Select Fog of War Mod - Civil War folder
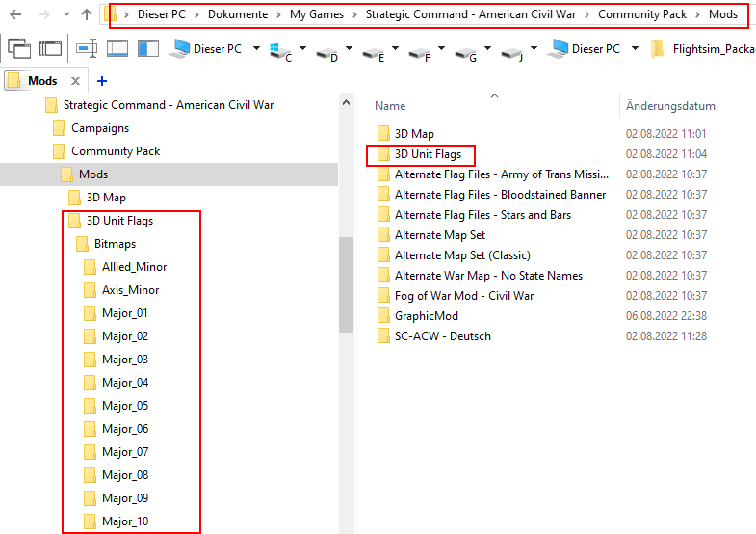 coord(456,296)
